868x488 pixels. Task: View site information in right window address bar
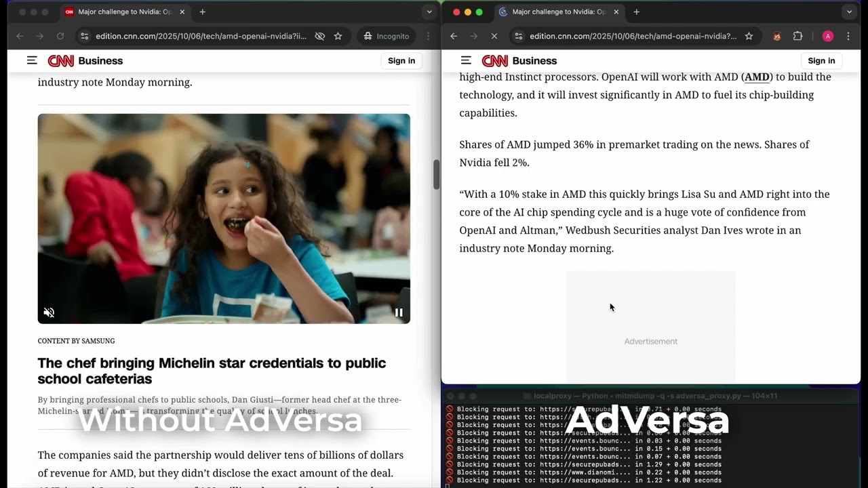517,36
